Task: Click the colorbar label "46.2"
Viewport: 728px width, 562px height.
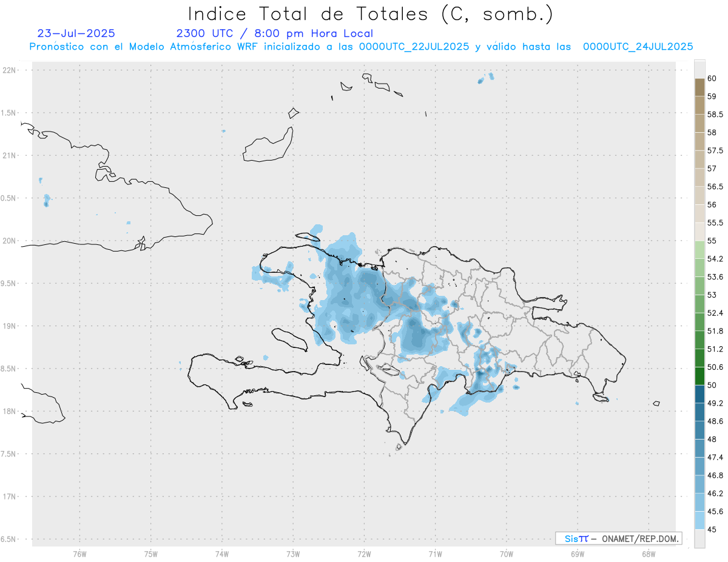Action: pos(715,493)
